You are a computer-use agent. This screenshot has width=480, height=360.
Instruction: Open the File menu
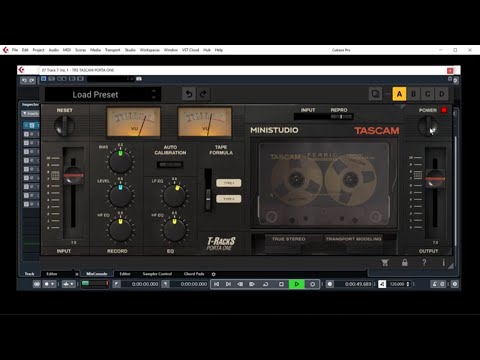tap(15, 50)
